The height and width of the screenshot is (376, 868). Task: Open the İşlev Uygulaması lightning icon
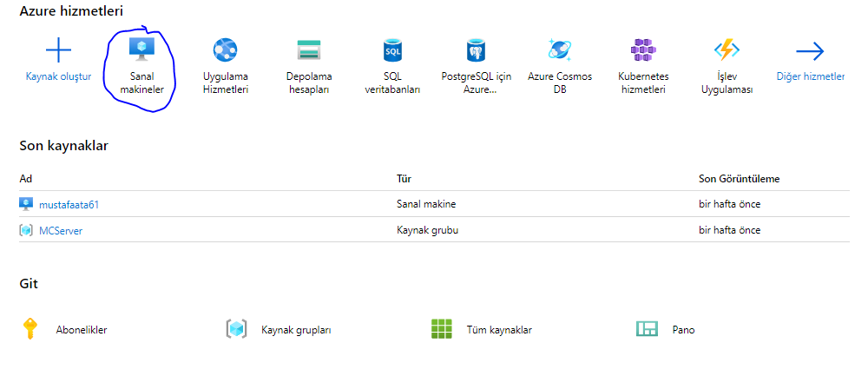pos(727,50)
